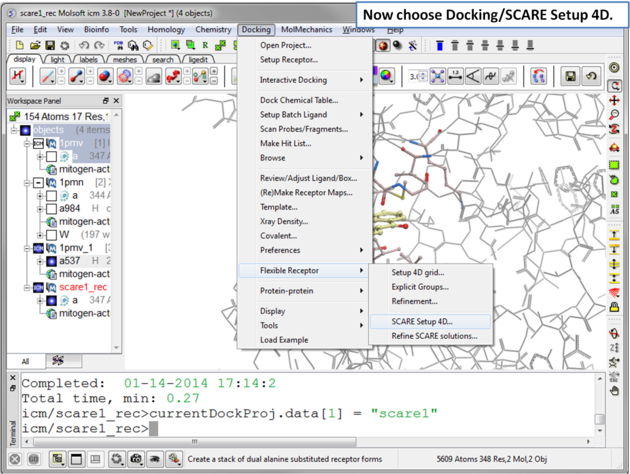The width and height of the screenshot is (630, 474).
Task: Open the Setup Batch Ligand submenu
Action: pyautogui.click(x=302, y=115)
